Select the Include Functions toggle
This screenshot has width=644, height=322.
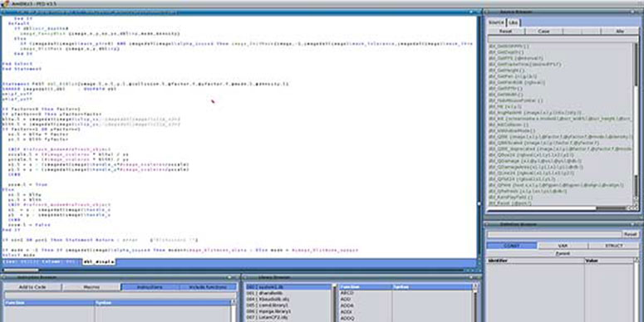[x=209, y=287]
